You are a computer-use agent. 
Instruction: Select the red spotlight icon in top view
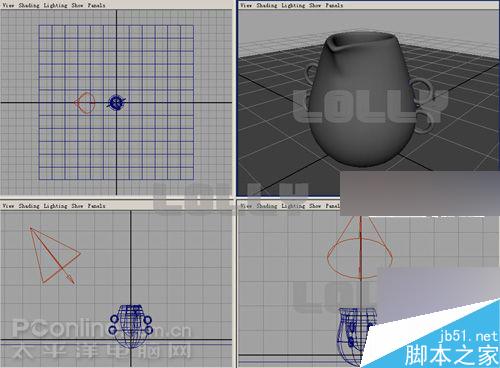85,103
